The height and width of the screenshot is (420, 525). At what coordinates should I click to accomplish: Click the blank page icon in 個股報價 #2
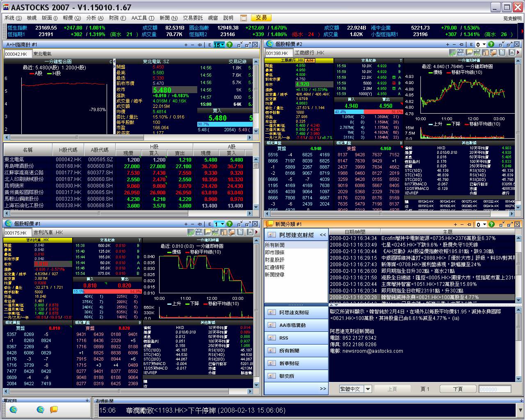pos(502,52)
